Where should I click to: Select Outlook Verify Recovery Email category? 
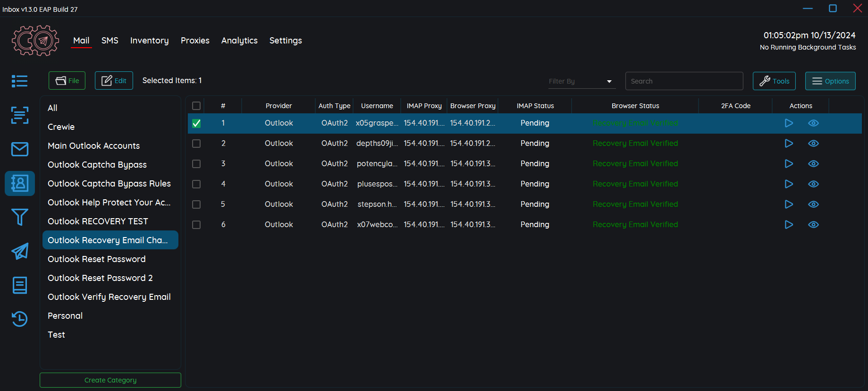(x=110, y=297)
